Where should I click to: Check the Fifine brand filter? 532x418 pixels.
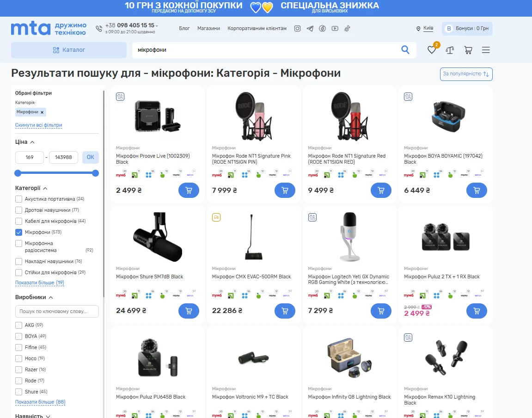click(x=18, y=347)
